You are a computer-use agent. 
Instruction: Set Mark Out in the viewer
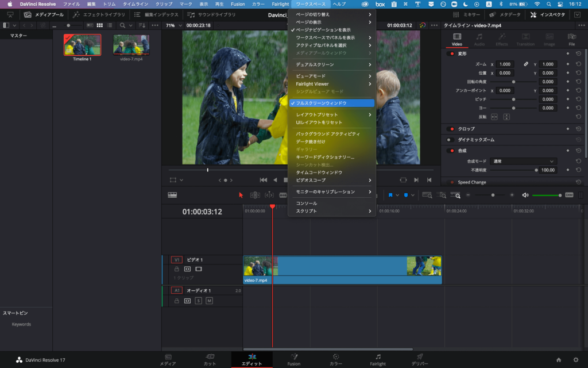point(429,180)
